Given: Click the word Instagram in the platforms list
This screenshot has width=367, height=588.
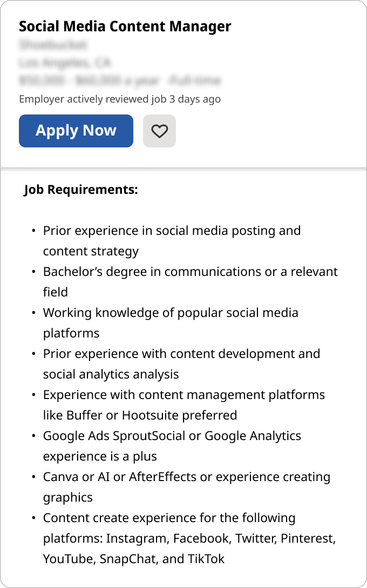Looking at the screenshot, I should click(136, 539).
